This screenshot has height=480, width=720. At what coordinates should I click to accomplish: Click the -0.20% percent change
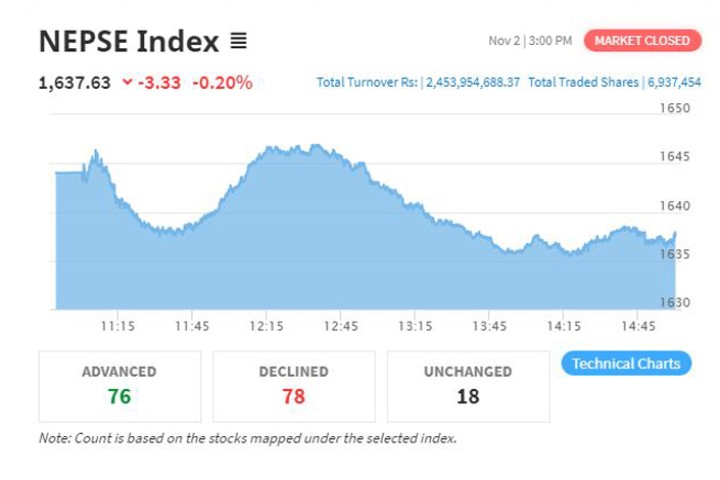(x=222, y=83)
